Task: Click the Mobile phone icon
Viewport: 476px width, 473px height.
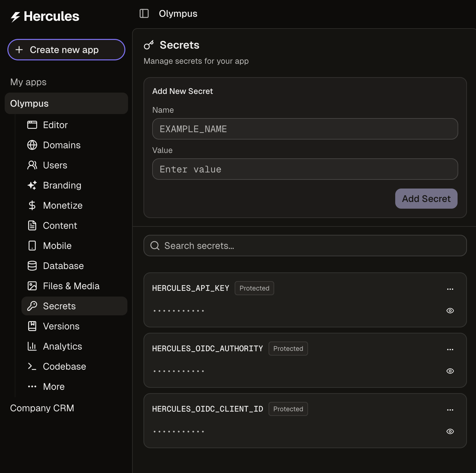Action: coord(32,246)
